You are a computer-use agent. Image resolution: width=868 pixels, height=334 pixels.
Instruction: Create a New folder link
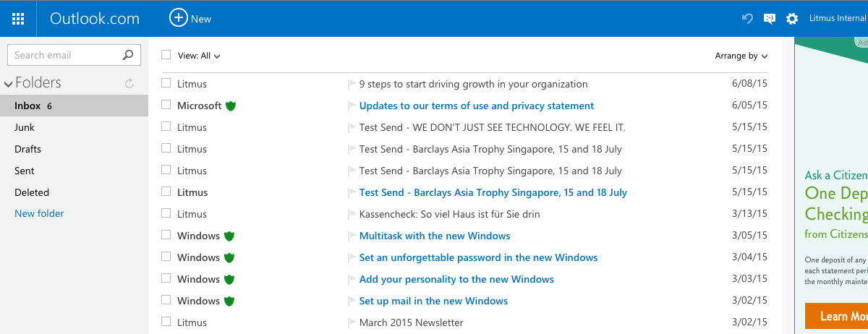[39, 213]
